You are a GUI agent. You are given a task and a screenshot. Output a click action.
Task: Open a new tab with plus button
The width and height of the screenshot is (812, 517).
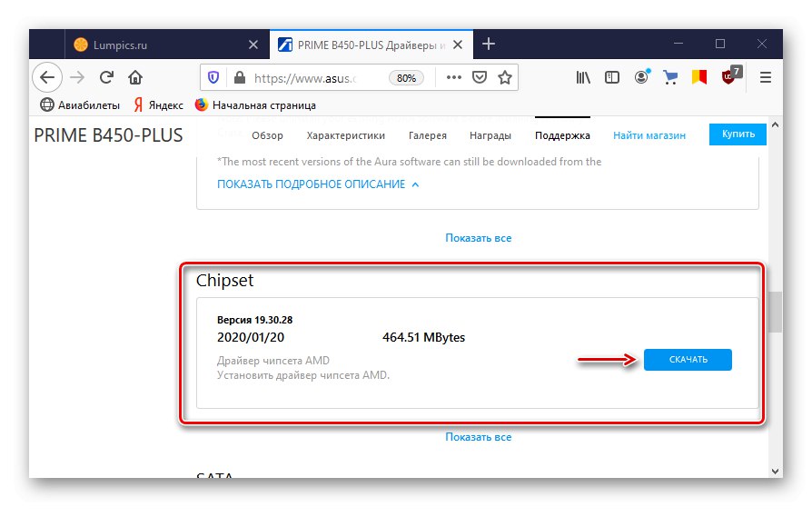(489, 44)
